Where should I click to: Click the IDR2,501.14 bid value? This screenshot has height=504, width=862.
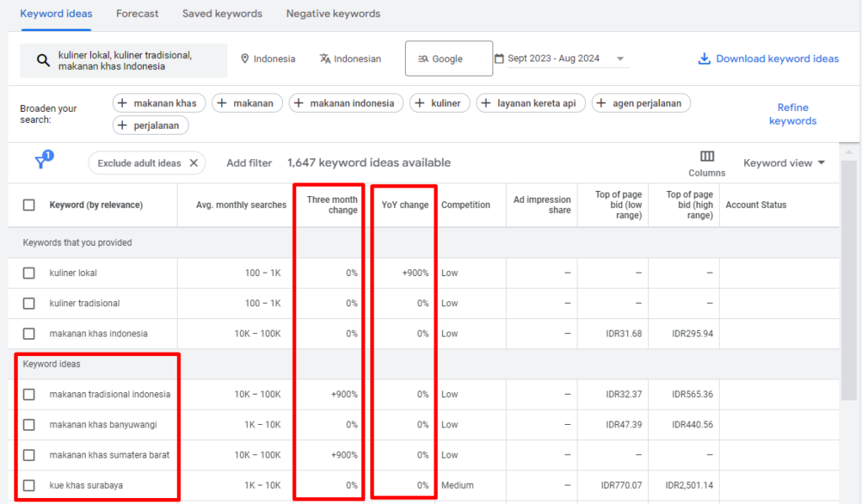coord(689,485)
